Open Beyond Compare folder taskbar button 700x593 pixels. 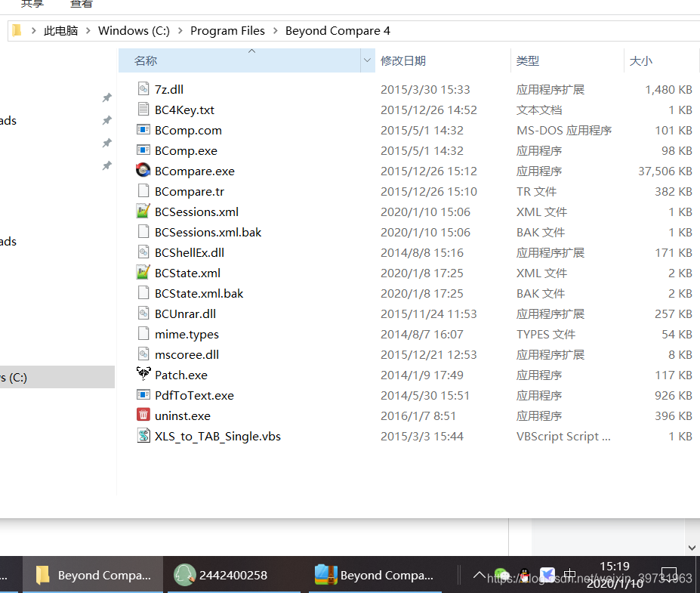[x=93, y=575]
